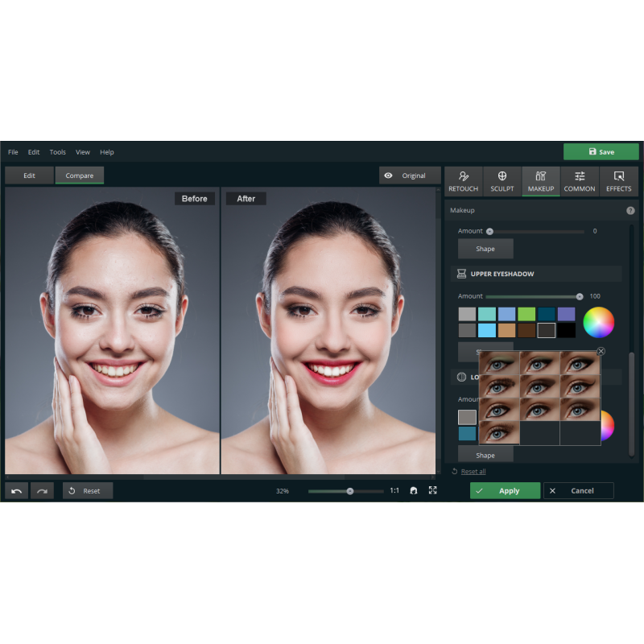Click the fullscreen expand icon
This screenshot has height=644, width=644.
pyautogui.click(x=432, y=490)
